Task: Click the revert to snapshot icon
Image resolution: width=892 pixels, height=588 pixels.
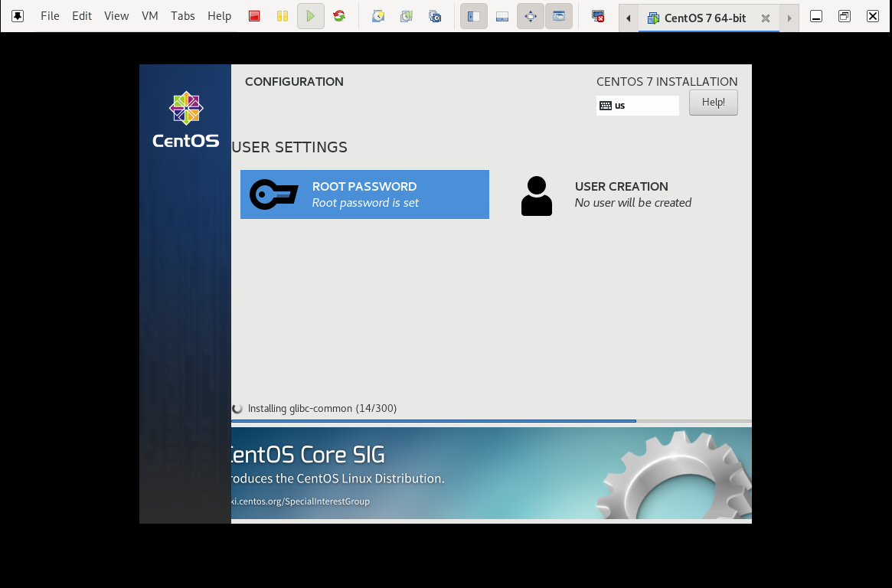Action: point(406,17)
